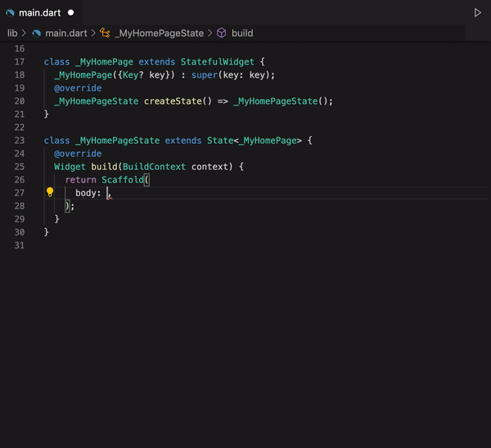This screenshot has height=448, width=491.
Task: Click the method cube icon before build breadcrumb
Action: [x=221, y=34]
